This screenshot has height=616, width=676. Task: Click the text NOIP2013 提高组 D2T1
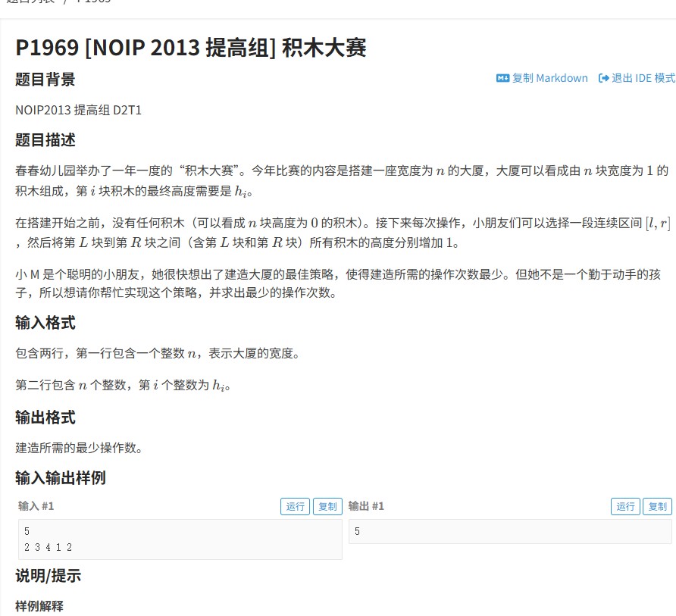(79, 111)
